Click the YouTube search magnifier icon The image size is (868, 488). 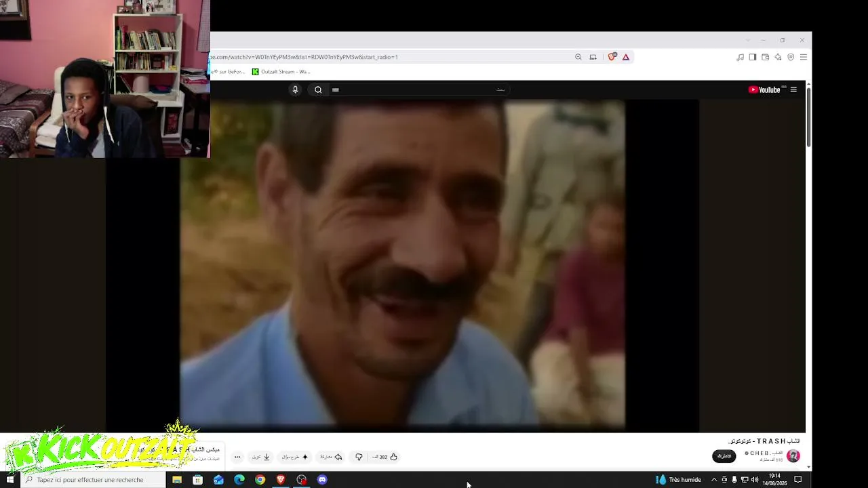point(318,89)
